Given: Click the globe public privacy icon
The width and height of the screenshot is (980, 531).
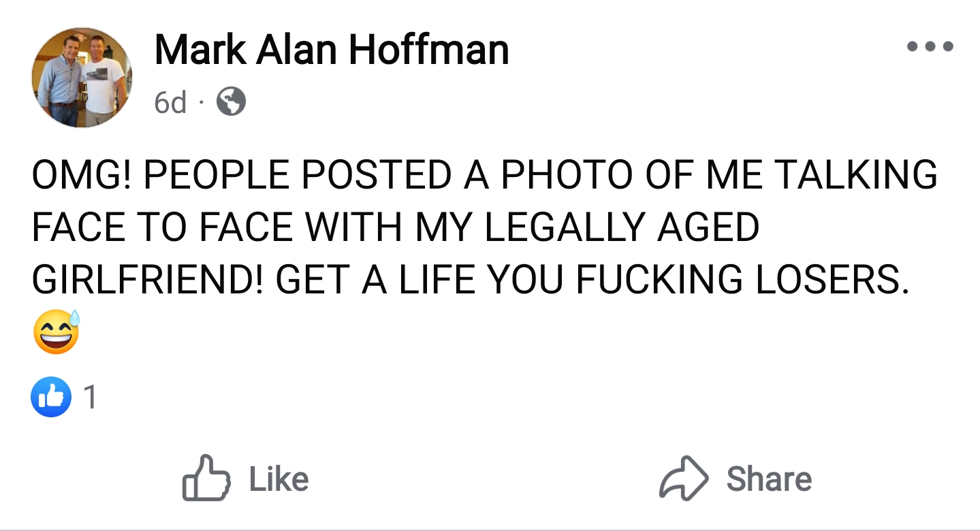Looking at the screenshot, I should coord(231,103).
